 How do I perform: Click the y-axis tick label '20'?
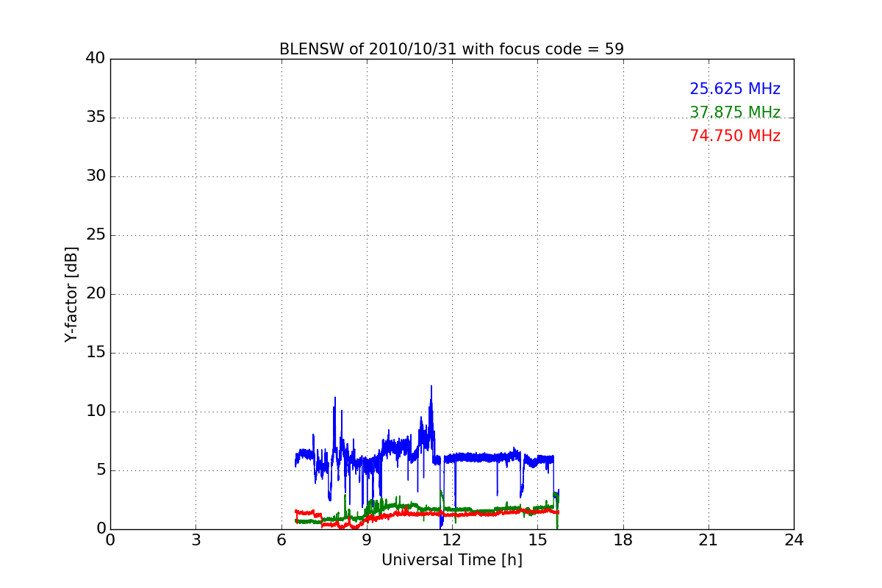(96, 294)
